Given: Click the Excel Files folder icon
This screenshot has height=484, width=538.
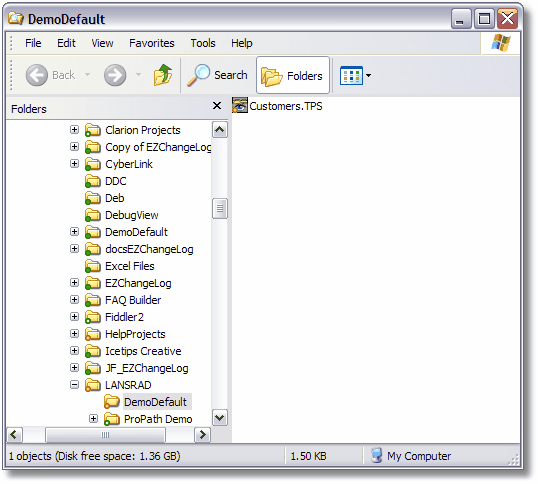Looking at the screenshot, I should point(93,266).
